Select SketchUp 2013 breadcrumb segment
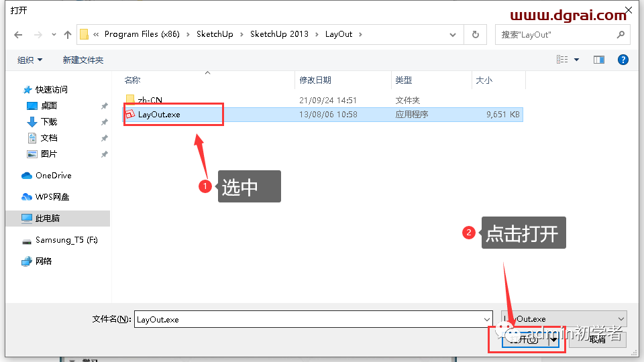The height and width of the screenshot is (362, 644). [x=279, y=34]
